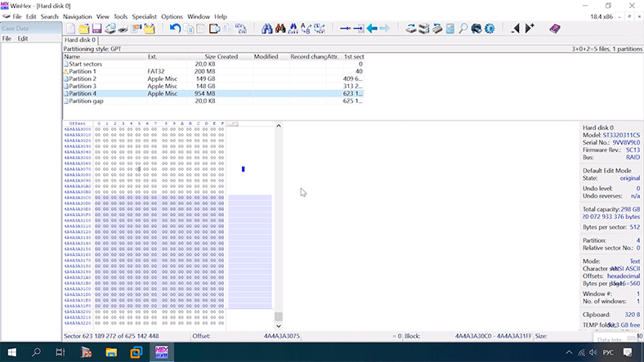Click the General Options gear icon

point(490,29)
